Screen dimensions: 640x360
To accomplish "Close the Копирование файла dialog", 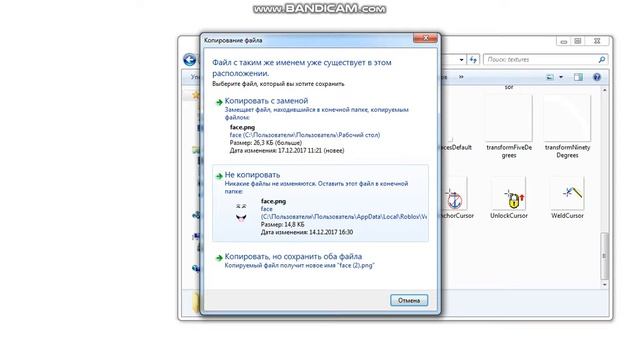I will pos(425,38).
